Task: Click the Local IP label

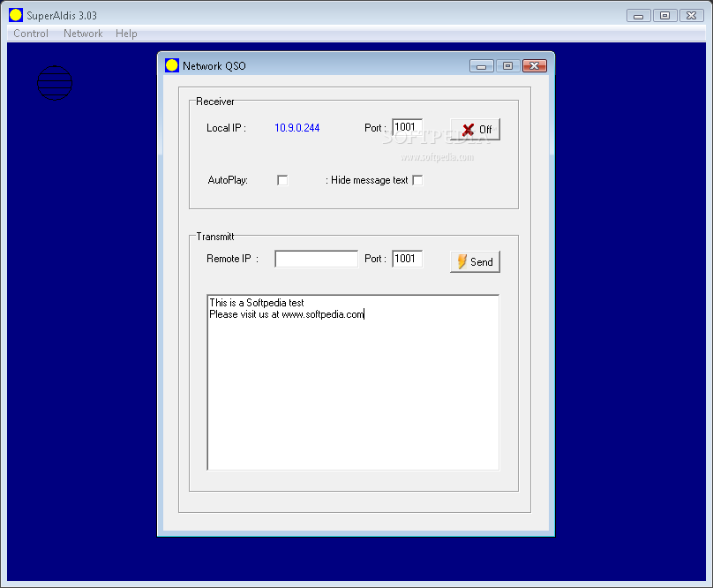Action: point(226,128)
